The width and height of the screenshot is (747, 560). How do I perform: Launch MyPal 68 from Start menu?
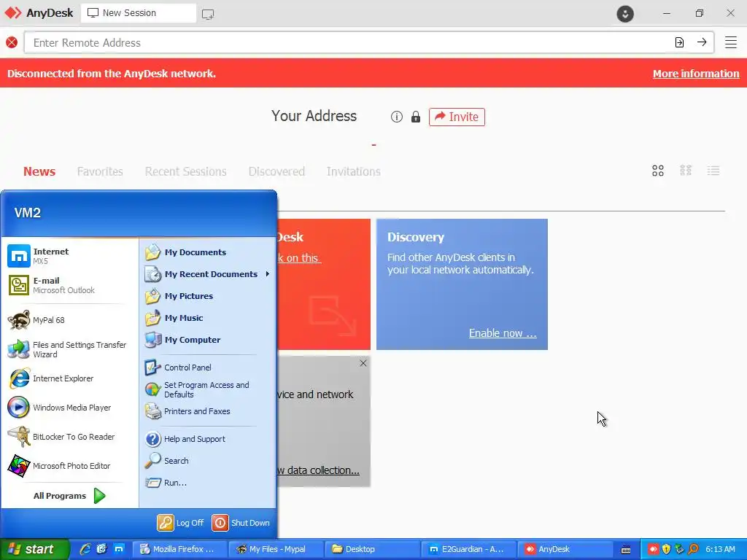pos(69,320)
